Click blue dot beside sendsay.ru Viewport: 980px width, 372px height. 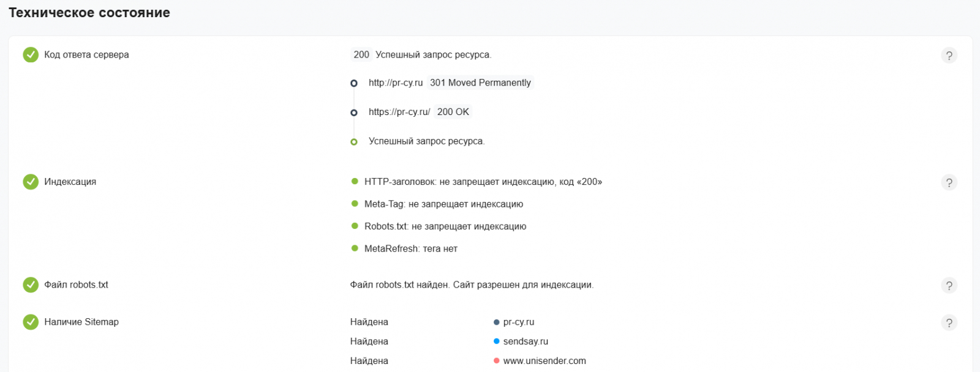[497, 341]
